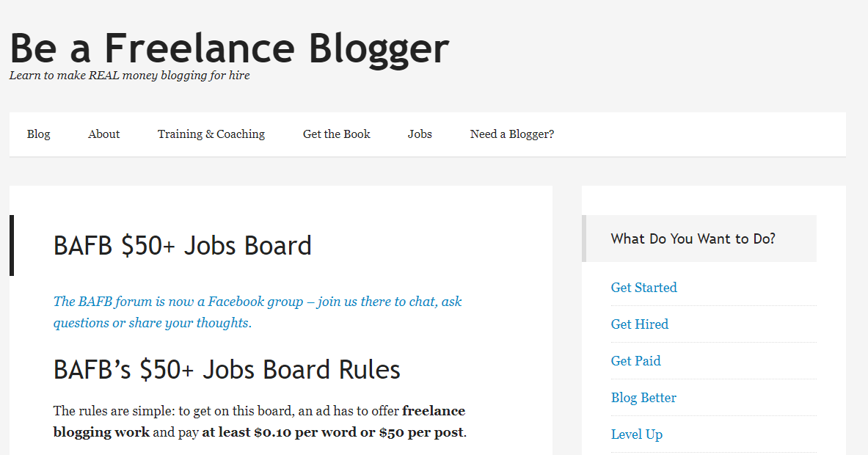
Task: Select Blog Better from the sidebar
Action: pos(643,397)
